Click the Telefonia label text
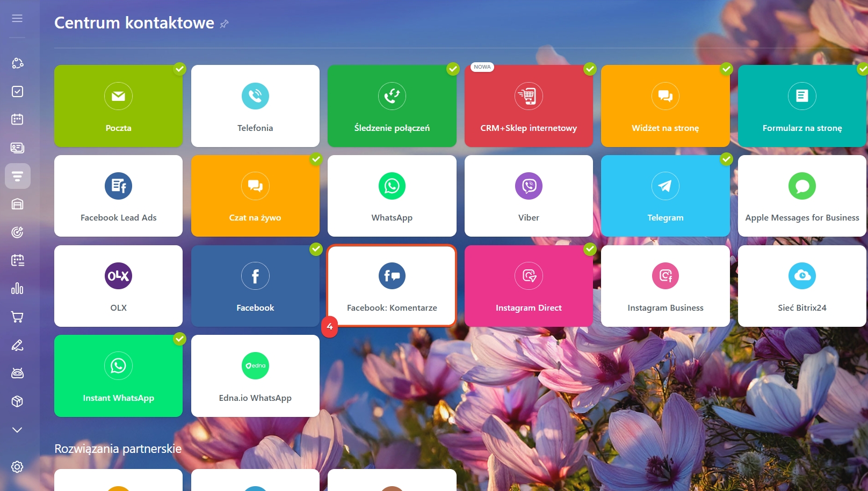 [255, 128]
